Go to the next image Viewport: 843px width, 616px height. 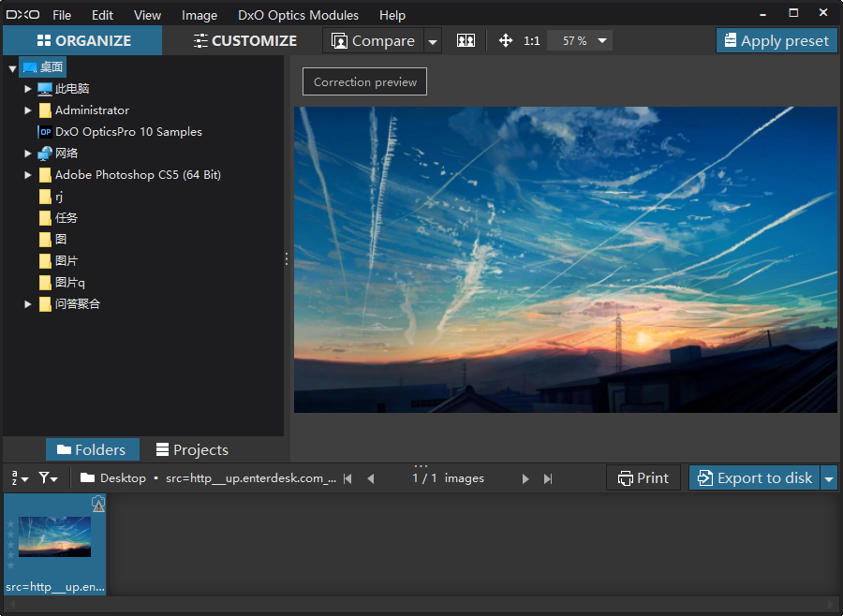point(525,478)
